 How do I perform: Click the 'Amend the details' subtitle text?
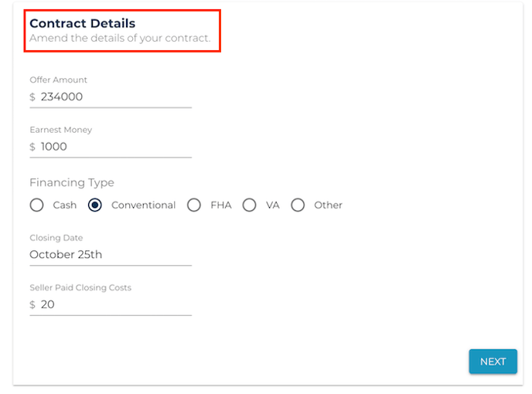click(120, 38)
